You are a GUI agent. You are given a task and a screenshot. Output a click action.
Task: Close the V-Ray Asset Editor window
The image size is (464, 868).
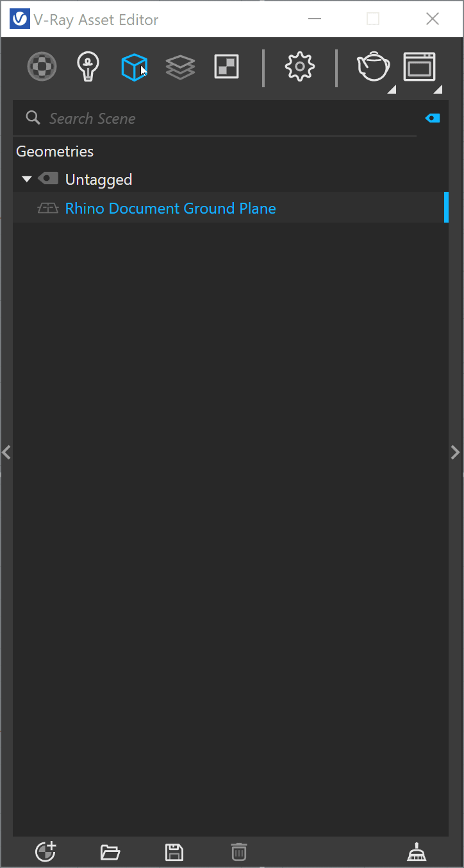pos(433,19)
